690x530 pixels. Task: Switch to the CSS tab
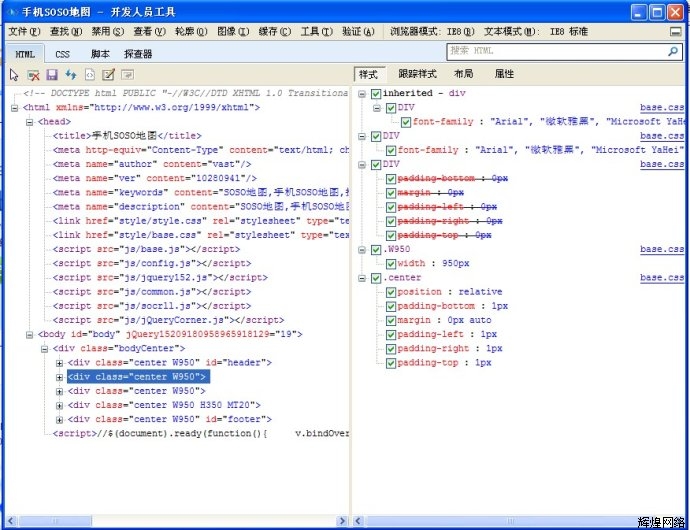[62, 54]
